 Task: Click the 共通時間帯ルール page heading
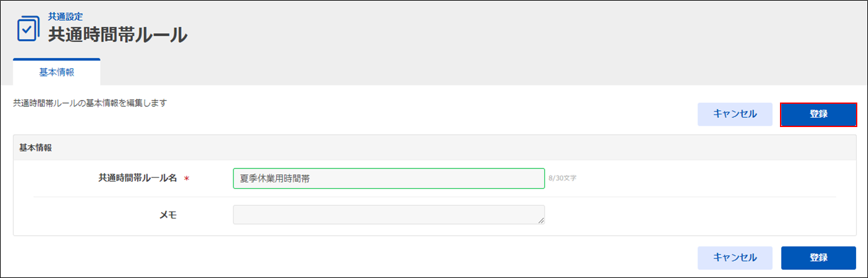[118, 35]
